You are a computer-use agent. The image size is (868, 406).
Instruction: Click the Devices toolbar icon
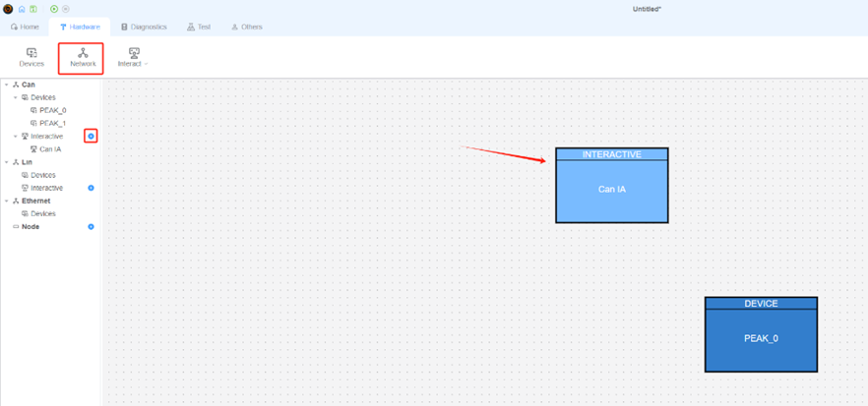coord(31,57)
